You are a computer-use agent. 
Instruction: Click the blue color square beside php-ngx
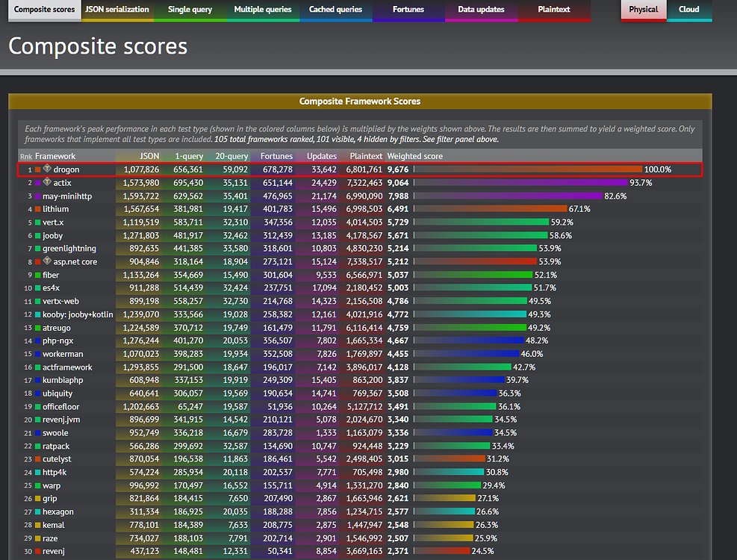37,340
